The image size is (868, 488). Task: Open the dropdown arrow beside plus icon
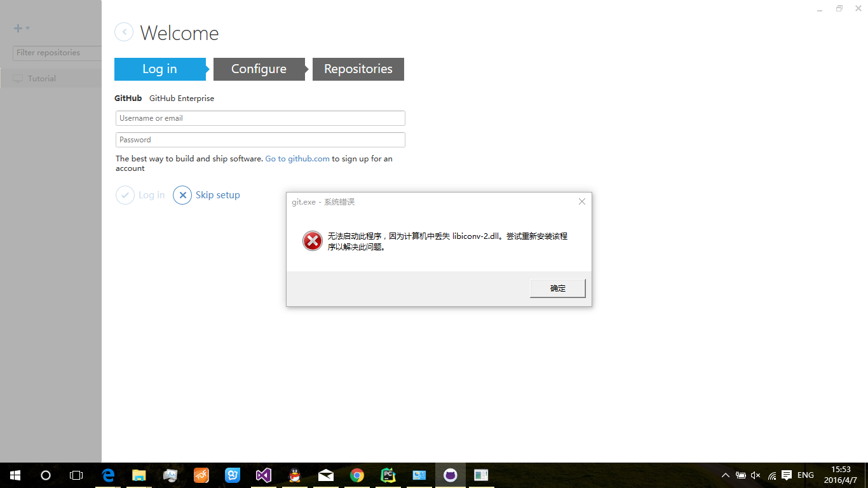click(28, 29)
